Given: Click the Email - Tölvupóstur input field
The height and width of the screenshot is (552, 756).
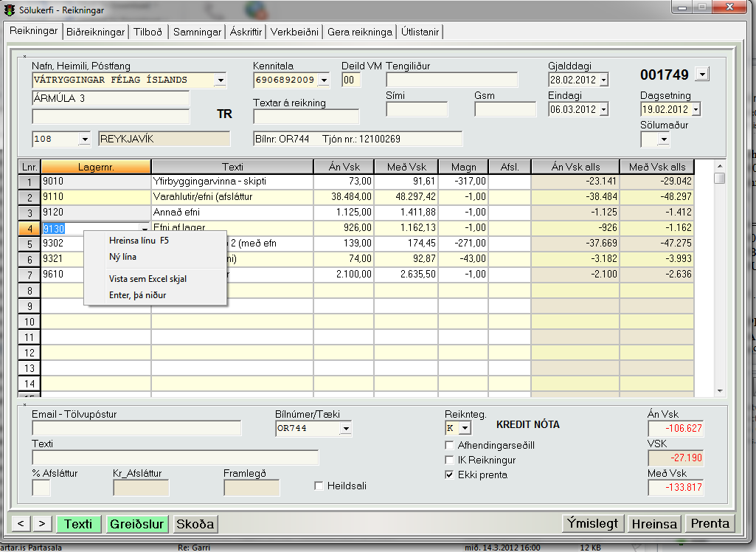Looking at the screenshot, I should (x=136, y=428).
